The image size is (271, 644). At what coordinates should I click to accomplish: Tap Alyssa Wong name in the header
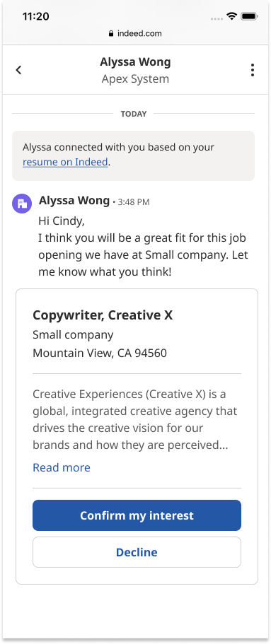(135, 62)
